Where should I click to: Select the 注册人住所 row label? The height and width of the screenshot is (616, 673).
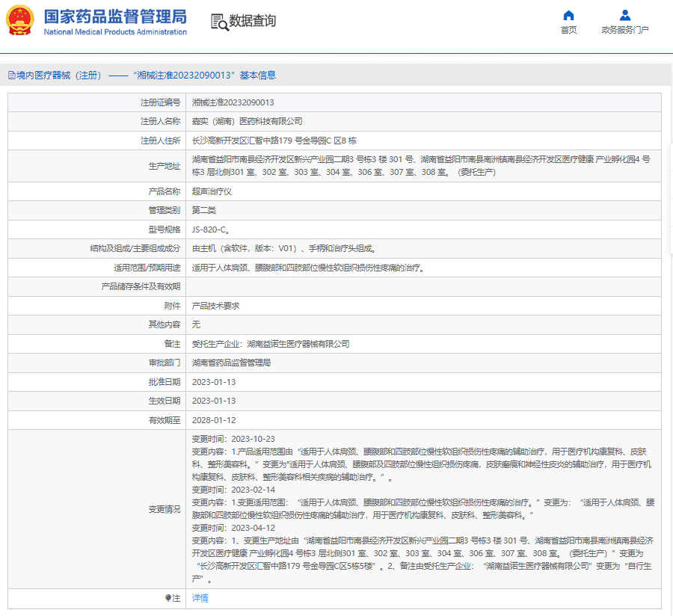[x=161, y=141]
